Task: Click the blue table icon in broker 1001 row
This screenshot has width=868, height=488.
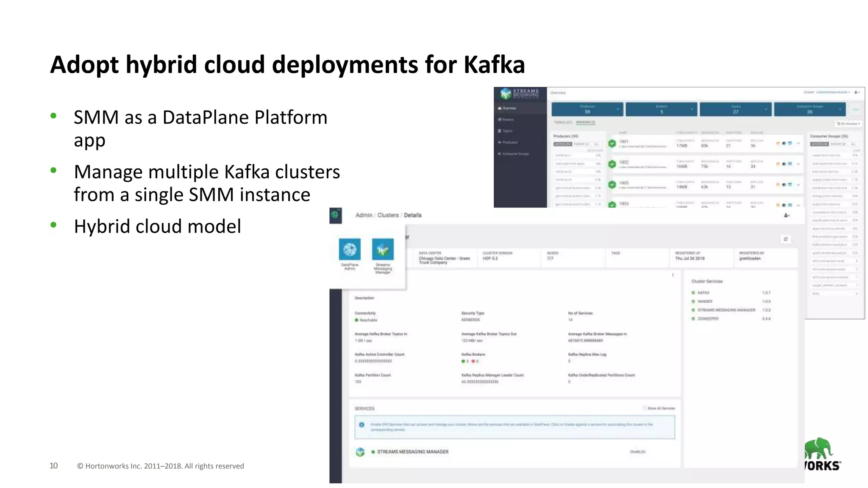Action: coord(790,144)
